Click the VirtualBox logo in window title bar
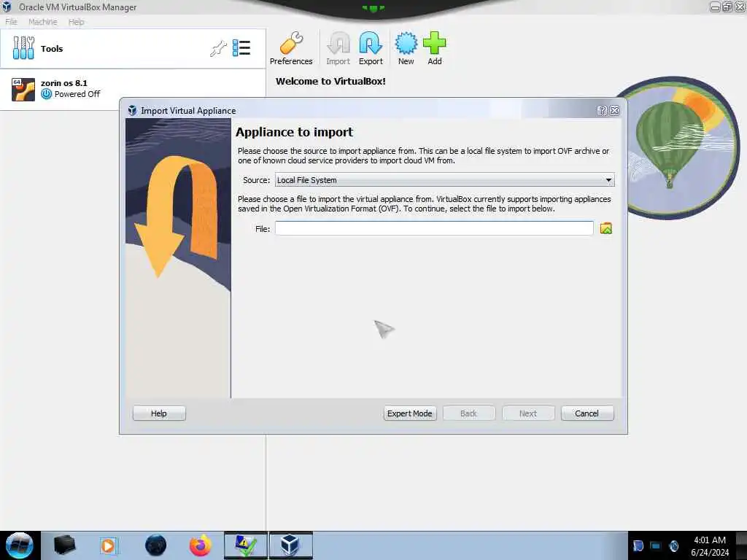The image size is (747, 560). point(7,7)
